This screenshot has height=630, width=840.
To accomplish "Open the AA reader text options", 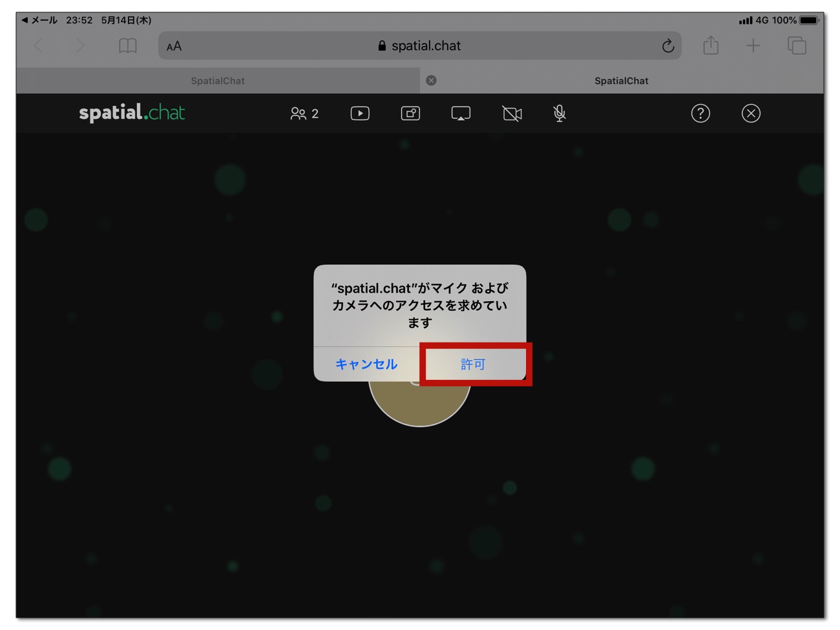I will (x=174, y=47).
